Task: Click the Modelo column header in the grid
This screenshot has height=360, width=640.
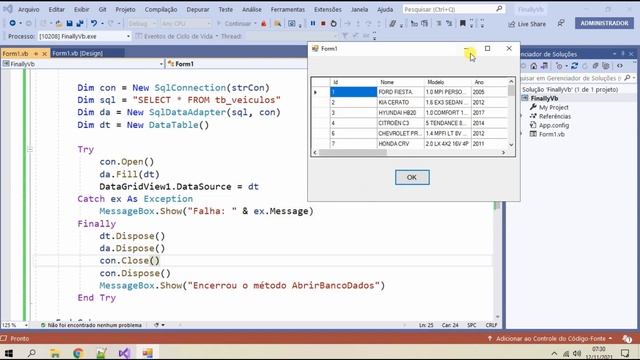Action: pyautogui.click(x=448, y=82)
